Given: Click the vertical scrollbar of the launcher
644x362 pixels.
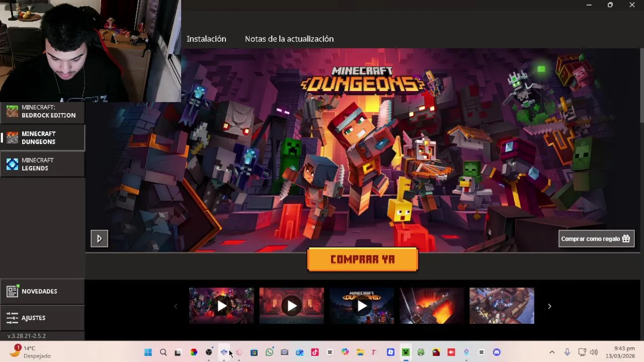Looking at the screenshot, I should [641, 85].
